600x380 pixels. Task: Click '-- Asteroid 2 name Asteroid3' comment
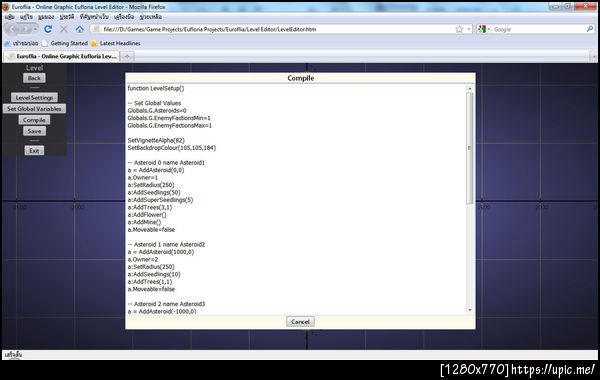[x=166, y=304]
